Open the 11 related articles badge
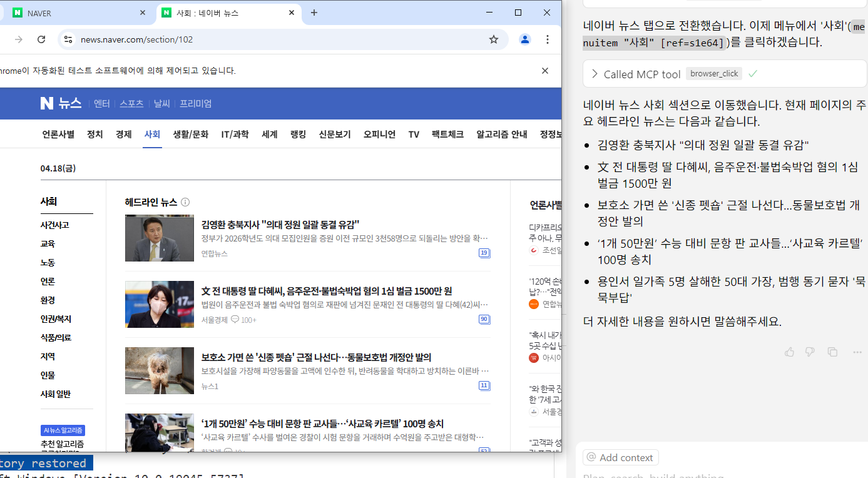The image size is (868, 478). tap(484, 385)
